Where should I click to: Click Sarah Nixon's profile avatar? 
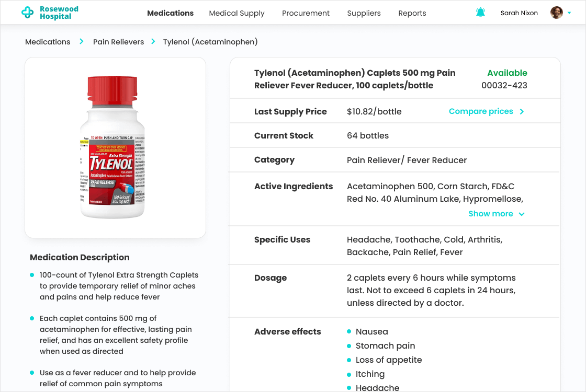(557, 13)
